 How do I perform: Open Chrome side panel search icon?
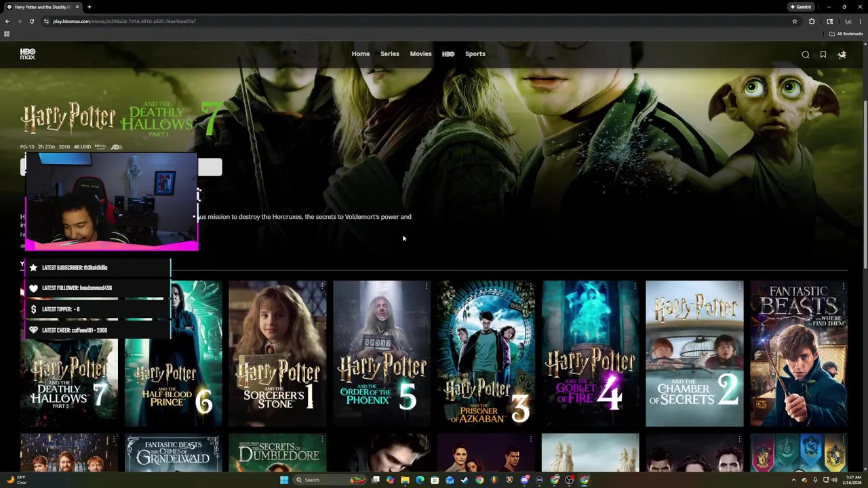point(829,21)
